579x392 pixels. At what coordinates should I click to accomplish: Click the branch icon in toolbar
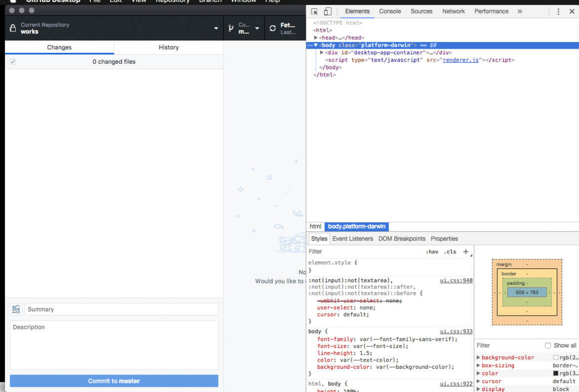pos(231,28)
